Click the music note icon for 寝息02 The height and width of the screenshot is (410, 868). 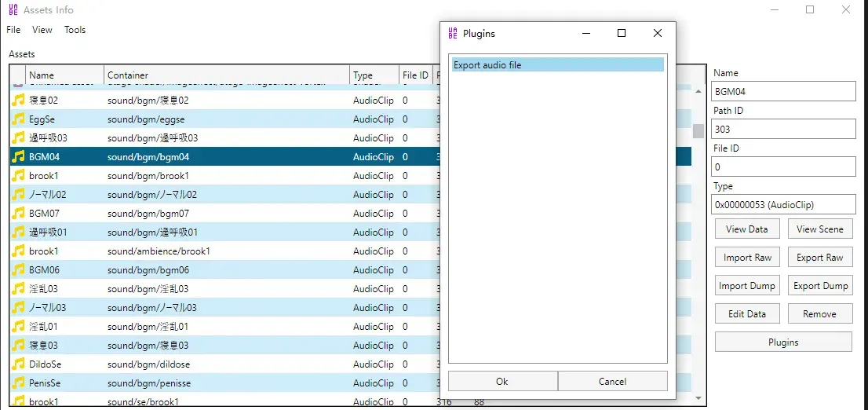[19, 101]
